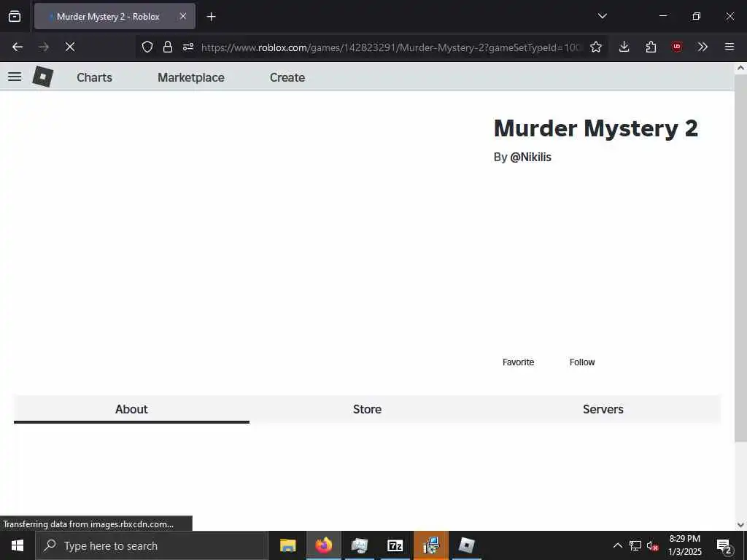Switch to the Servers tab
This screenshot has width=747, height=560.
pos(603,409)
